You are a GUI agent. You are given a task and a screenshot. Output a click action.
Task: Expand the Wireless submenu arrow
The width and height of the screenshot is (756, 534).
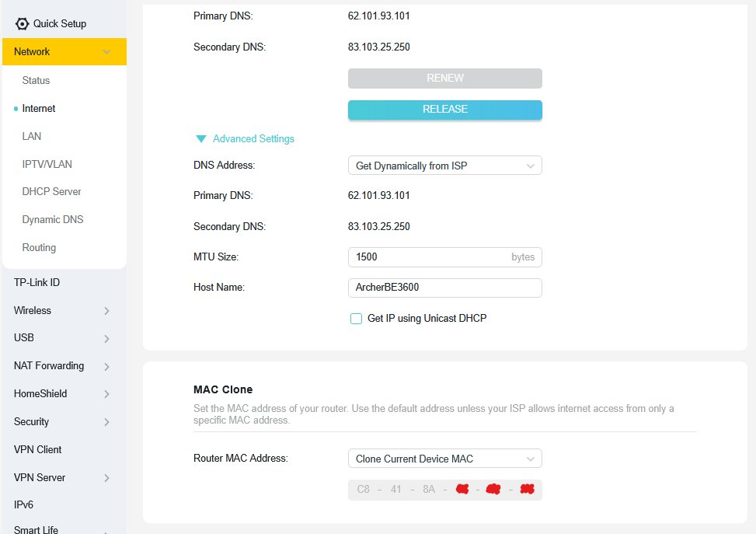(106, 311)
